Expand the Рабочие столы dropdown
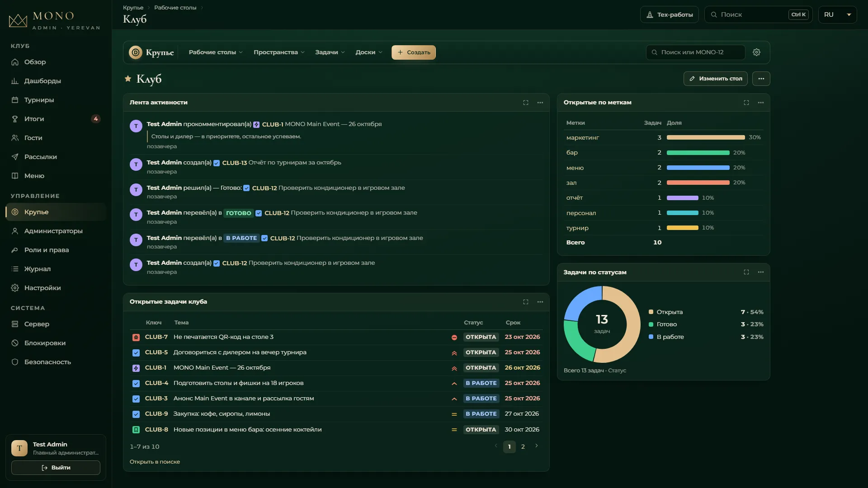Screen dimensions: 868x488 216,52
